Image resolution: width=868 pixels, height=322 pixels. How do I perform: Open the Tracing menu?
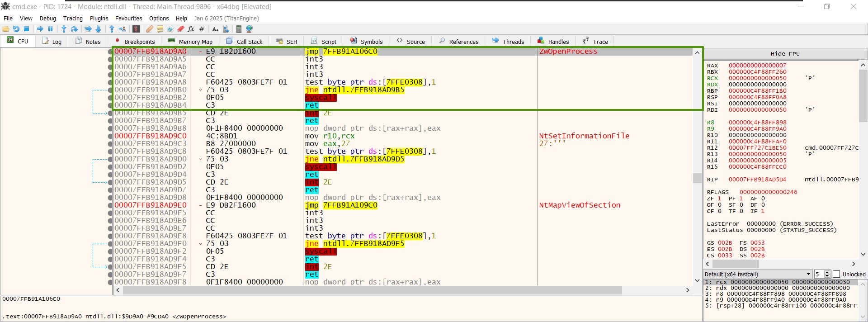coord(73,19)
